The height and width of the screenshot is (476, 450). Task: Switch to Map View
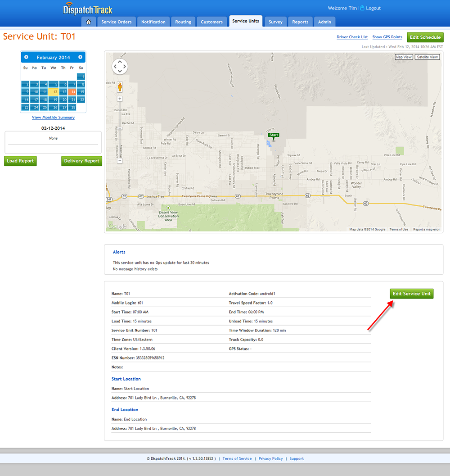pyautogui.click(x=404, y=57)
